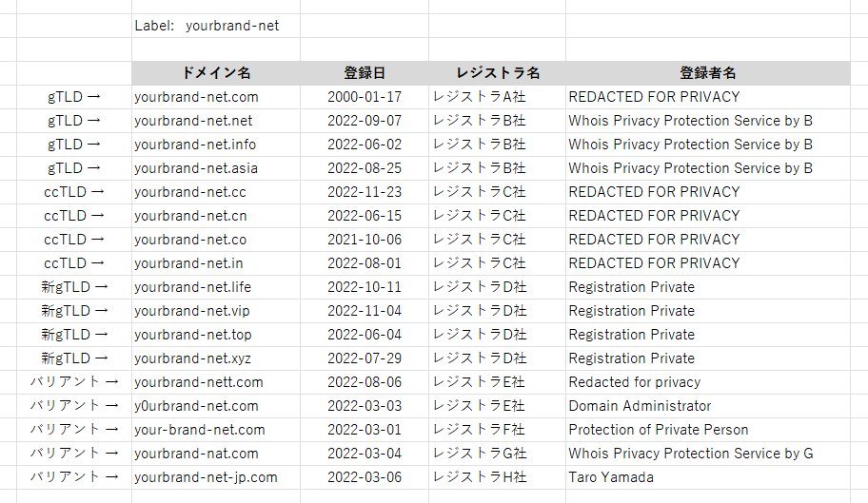
Task: Select the yourbrand-net.com domain cell
Action: [x=216, y=97]
